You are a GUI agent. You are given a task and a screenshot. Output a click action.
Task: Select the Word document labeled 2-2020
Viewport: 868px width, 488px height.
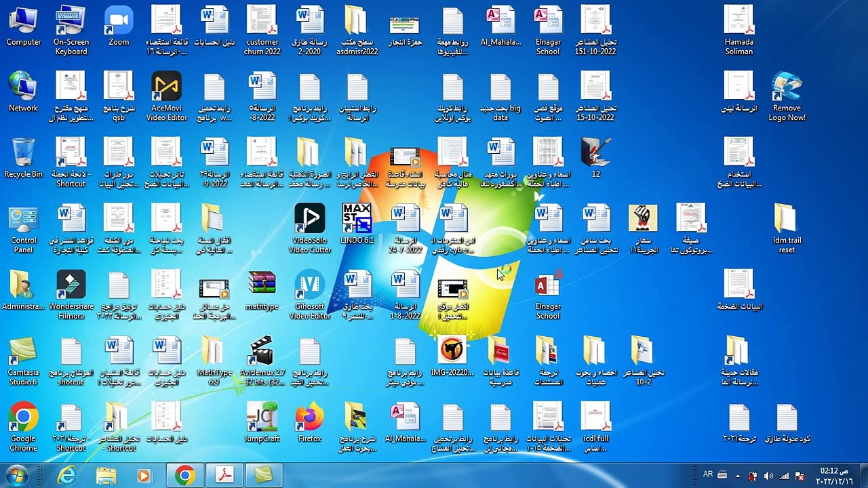tap(310, 30)
